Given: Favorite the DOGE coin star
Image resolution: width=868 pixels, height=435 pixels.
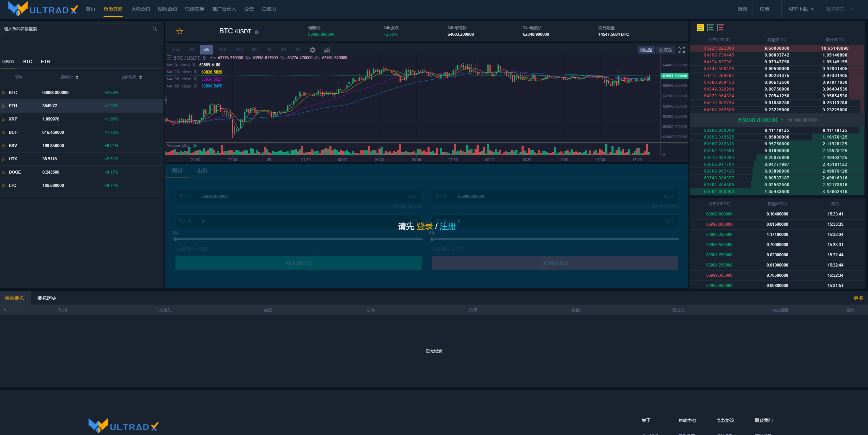Looking at the screenshot, I should [x=3, y=173].
